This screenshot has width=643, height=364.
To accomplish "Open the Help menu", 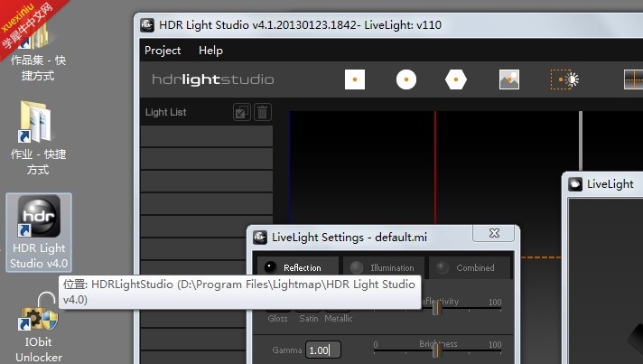I will pos(210,51).
